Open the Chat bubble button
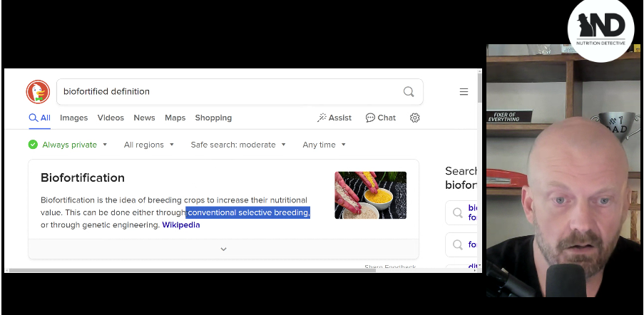Viewport: 644px width, 315px height. (x=381, y=118)
